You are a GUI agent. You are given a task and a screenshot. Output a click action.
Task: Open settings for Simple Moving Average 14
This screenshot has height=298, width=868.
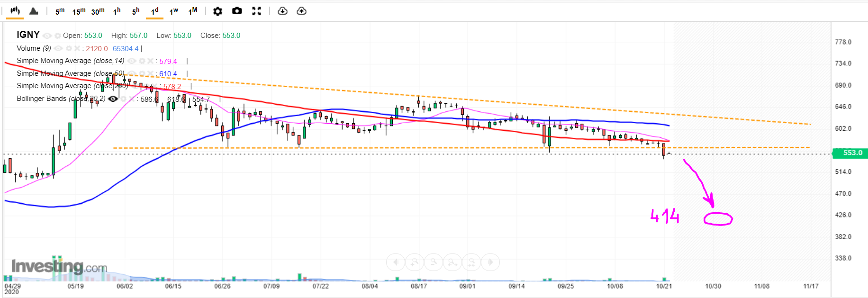[x=141, y=61]
